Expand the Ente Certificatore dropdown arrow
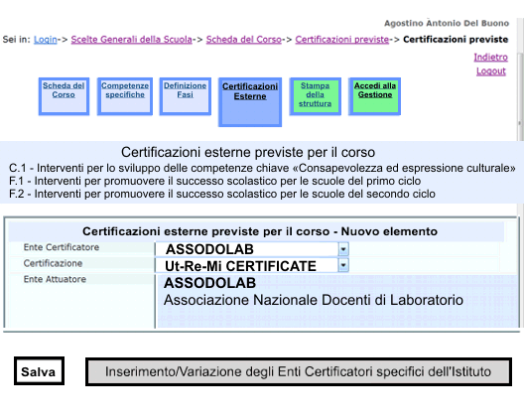 [343, 249]
